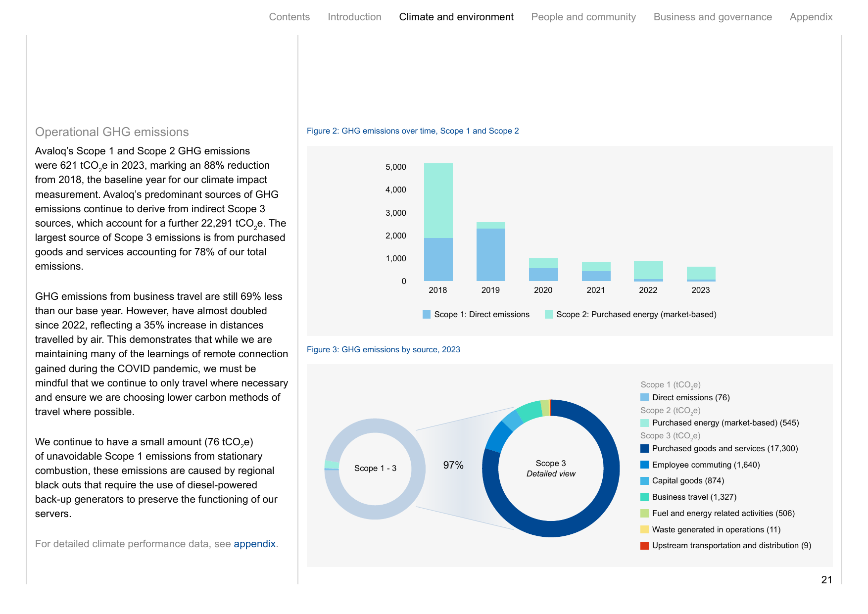Click the 2023 bar in the emissions chart
This screenshot has width=868, height=614.
(701, 274)
